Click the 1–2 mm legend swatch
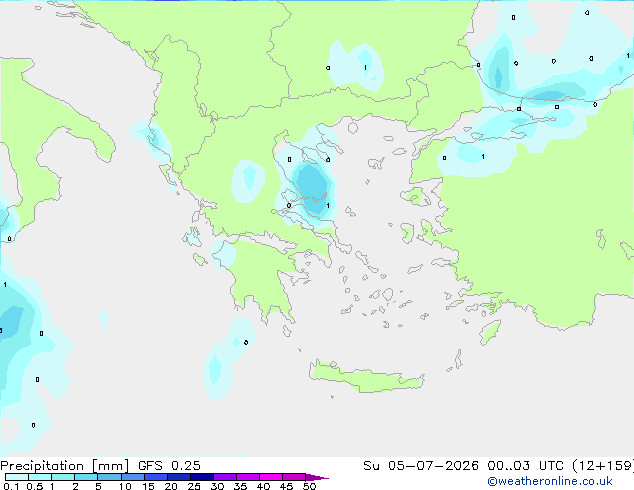 tap(63, 477)
